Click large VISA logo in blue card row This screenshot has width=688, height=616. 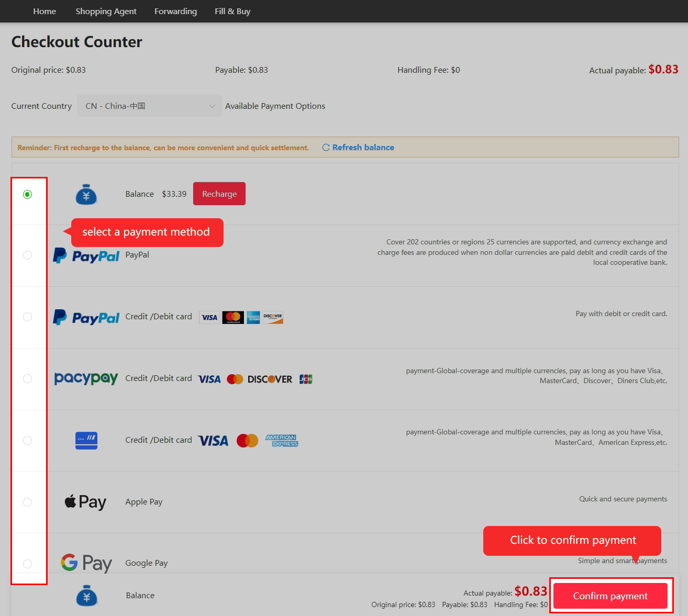tap(213, 441)
